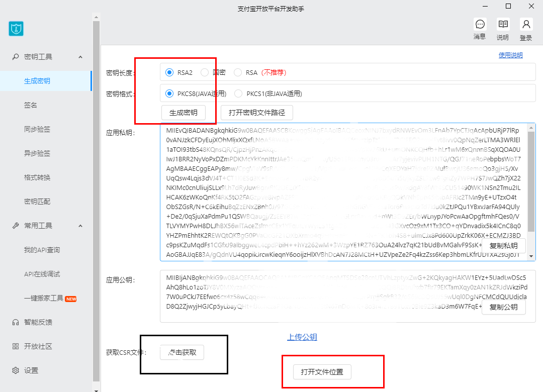Click the 点击获取 CSR button
Viewport: 543px width, 392px height.
pyautogui.click(x=182, y=352)
